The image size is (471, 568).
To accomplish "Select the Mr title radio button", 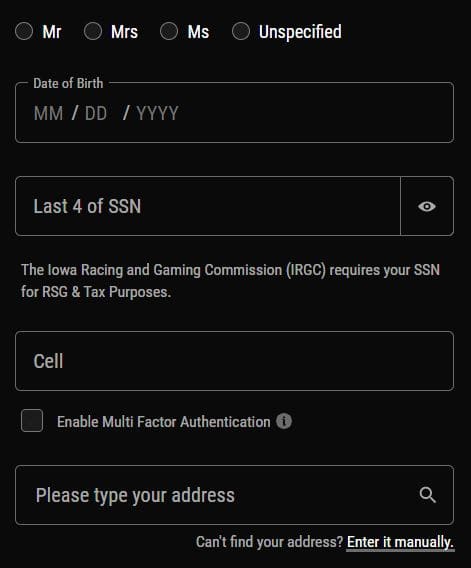I will (24, 31).
